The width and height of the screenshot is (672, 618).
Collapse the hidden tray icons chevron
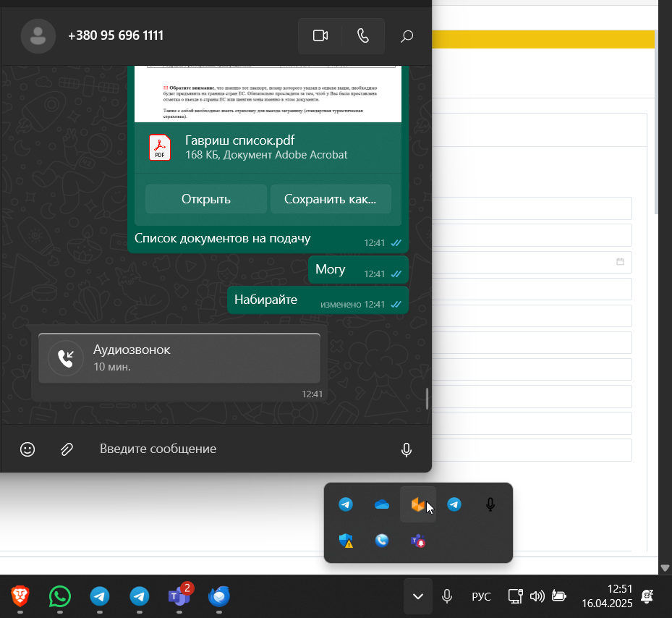(418, 596)
